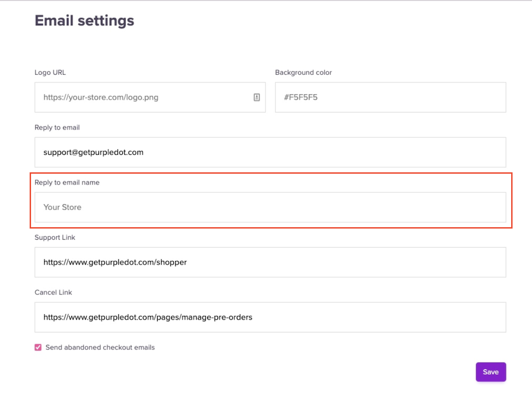Image resolution: width=532 pixels, height=397 pixels.
Task: Uncheck the abandoned checkout emails checkbox
Action: pos(38,347)
